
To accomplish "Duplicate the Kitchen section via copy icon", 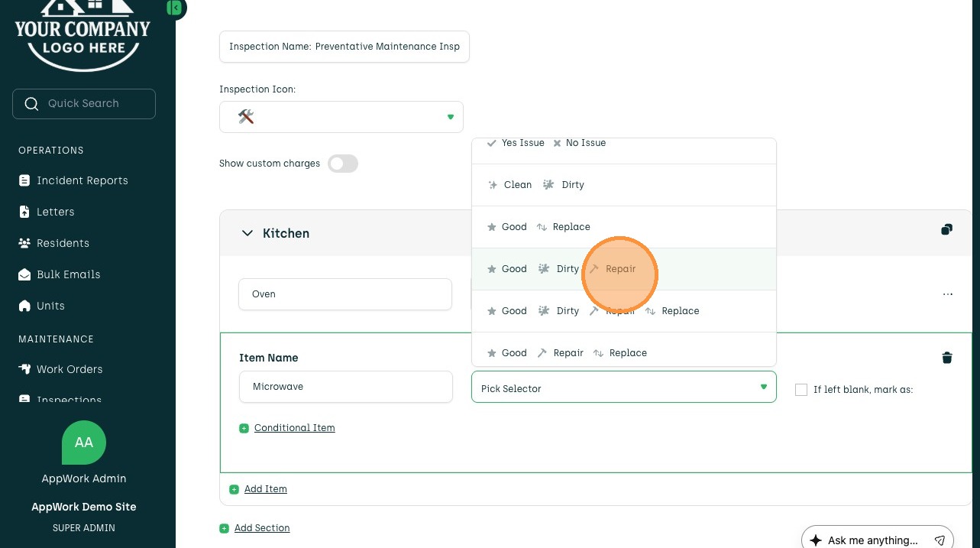I will click(946, 229).
